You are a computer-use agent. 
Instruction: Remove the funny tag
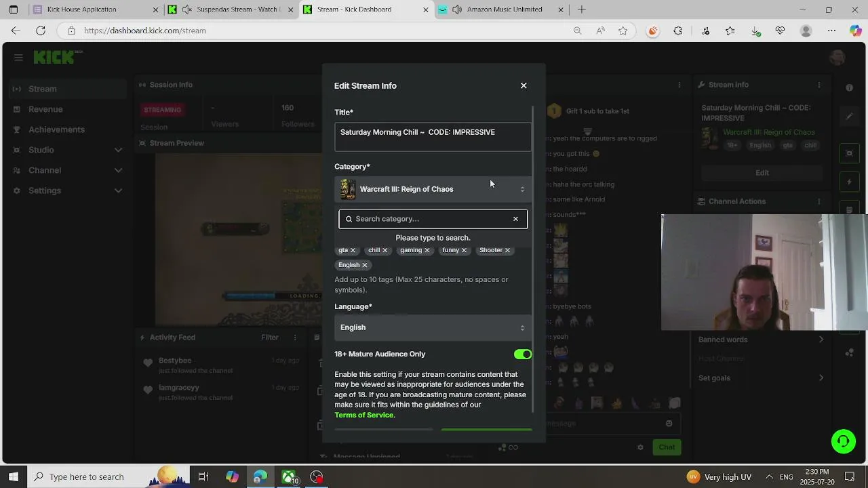coord(464,250)
